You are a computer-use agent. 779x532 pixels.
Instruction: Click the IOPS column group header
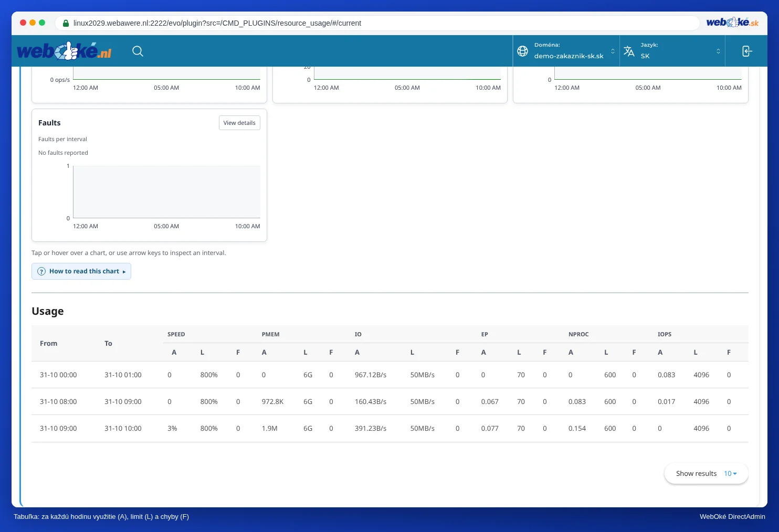tap(665, 334)
